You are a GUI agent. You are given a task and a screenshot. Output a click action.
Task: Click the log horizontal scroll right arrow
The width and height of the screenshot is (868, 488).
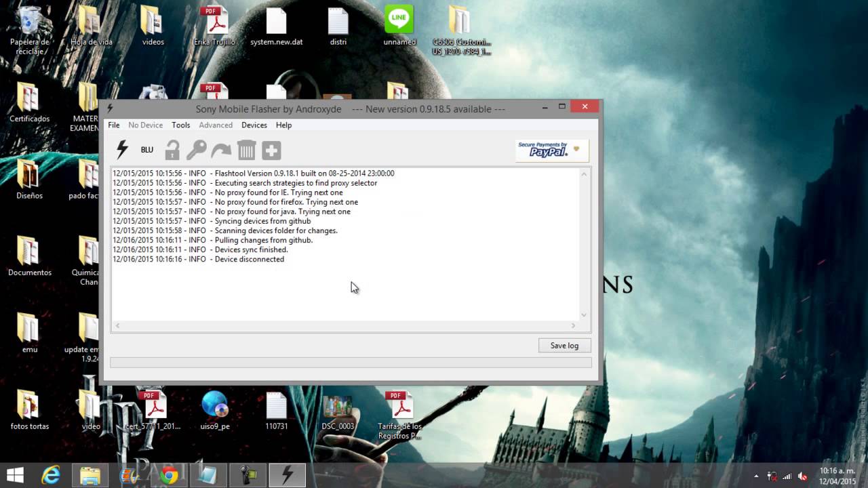pyautogui.click(x=574, y=326)
